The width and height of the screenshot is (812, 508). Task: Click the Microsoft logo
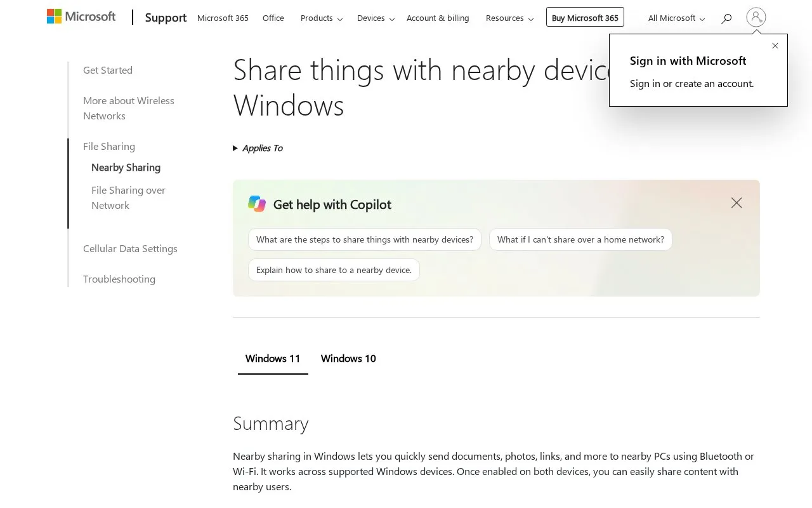coord(81,17)
